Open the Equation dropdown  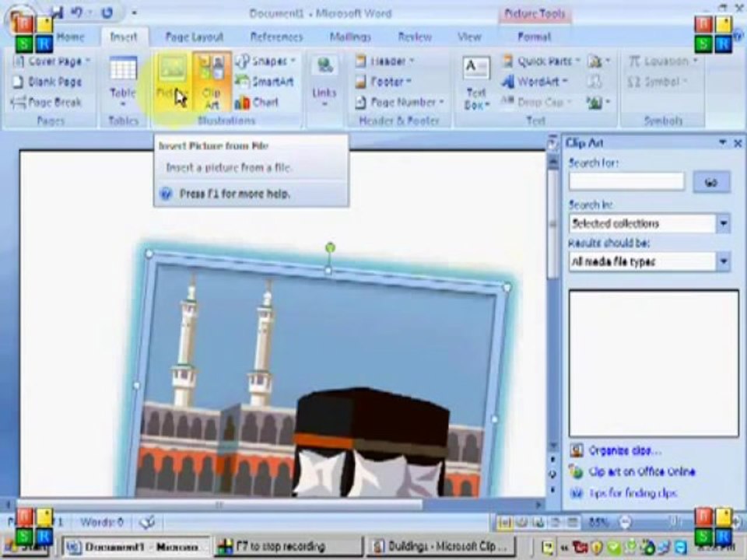663,61
